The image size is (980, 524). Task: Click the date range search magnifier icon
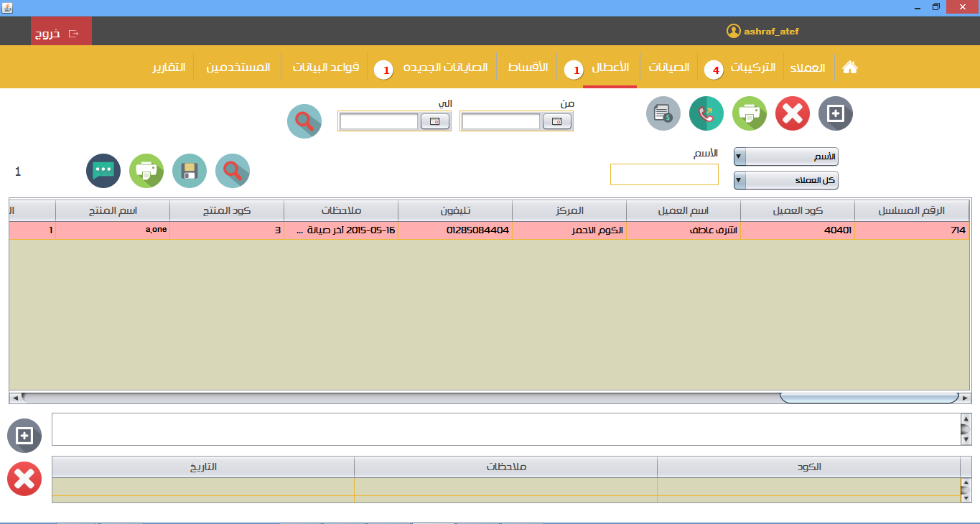(x=304, y=121)
